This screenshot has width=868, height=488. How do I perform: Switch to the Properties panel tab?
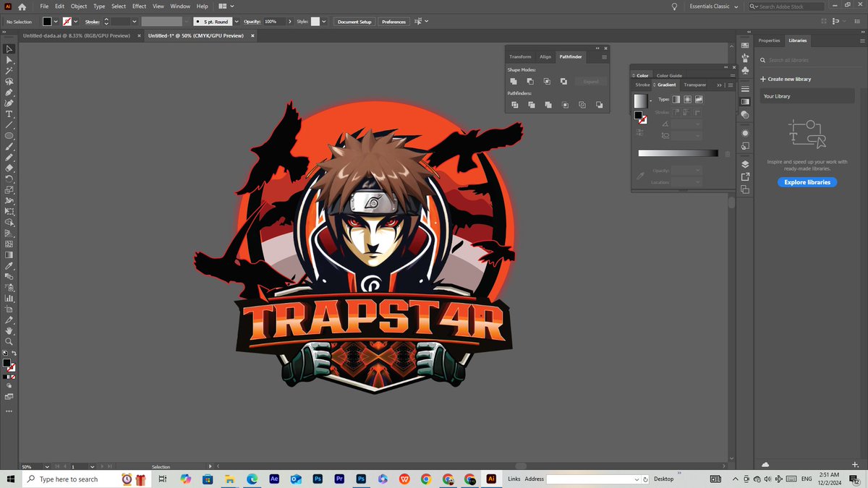(770, 40)
